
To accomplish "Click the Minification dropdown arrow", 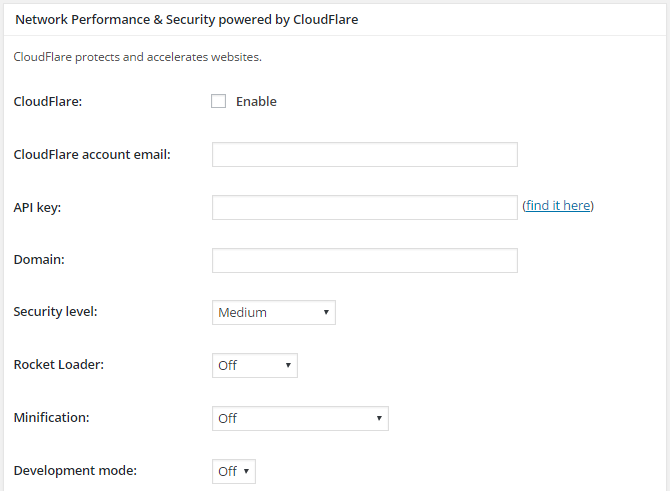I will [x=379, y=418].
